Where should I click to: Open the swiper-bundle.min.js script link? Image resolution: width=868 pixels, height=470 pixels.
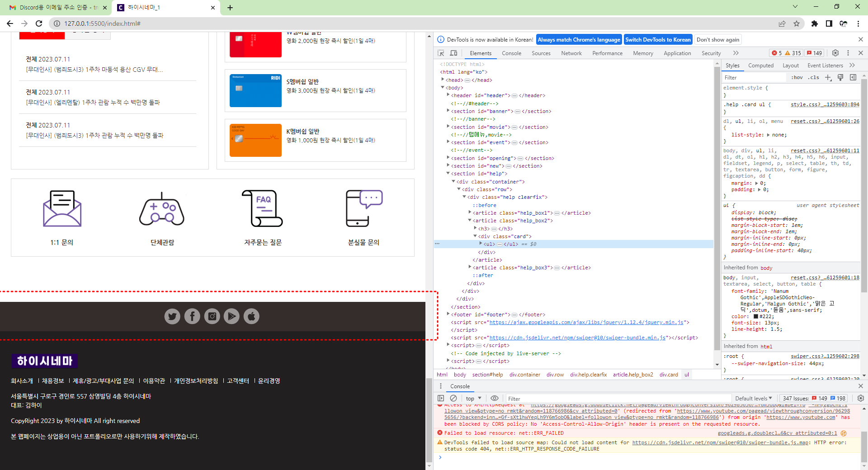[577, 338]
